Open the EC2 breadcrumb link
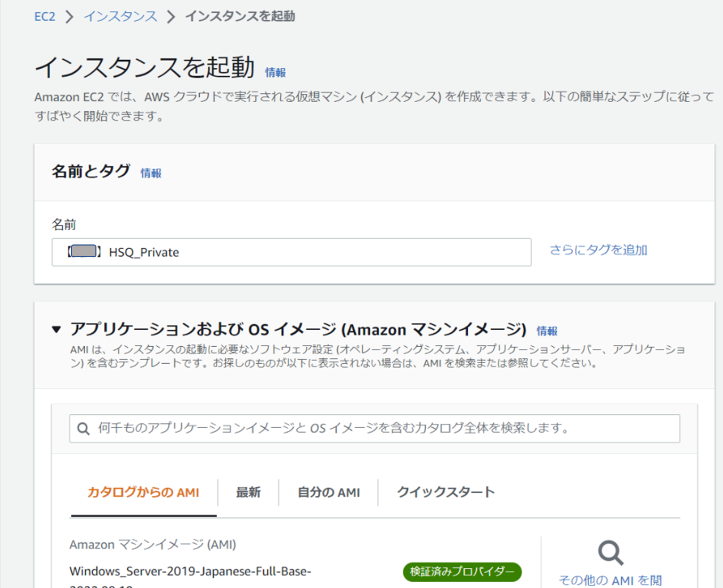Screen dimensions: 723x588 [x=45, y=17]
